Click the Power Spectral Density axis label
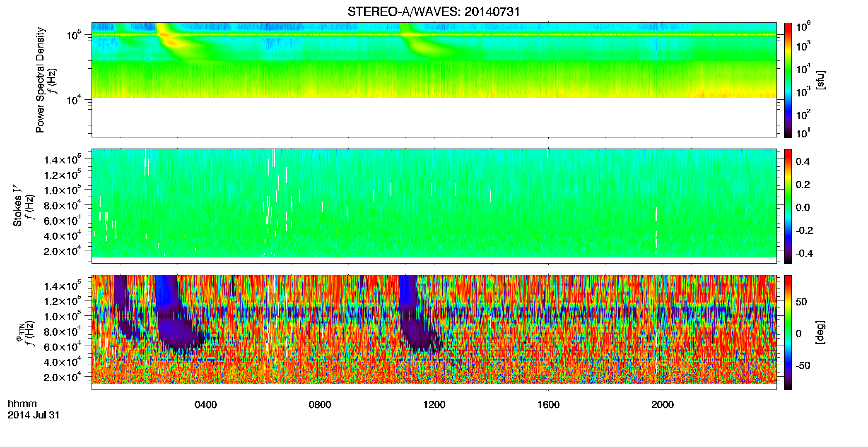 40,80
